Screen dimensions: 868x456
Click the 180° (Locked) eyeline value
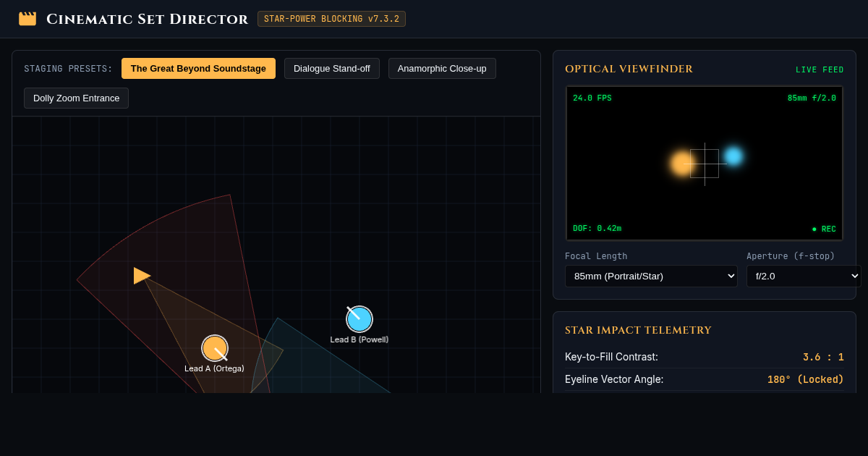806,379
